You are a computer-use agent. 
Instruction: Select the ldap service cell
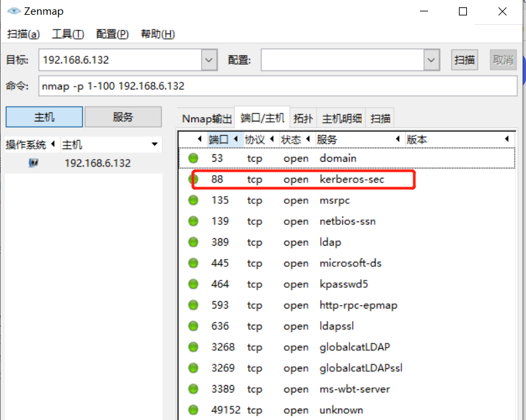pyautogui.click(x=330, y=242)
